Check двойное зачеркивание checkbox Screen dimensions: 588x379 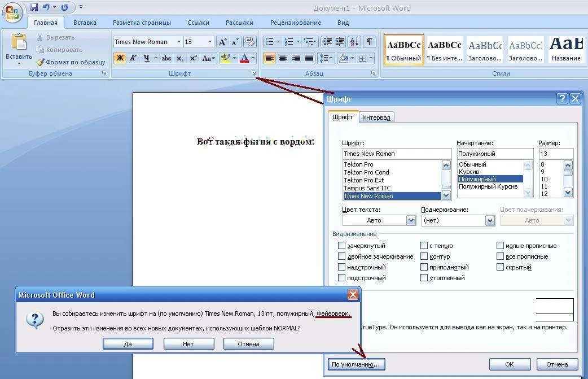click(341, 256)
